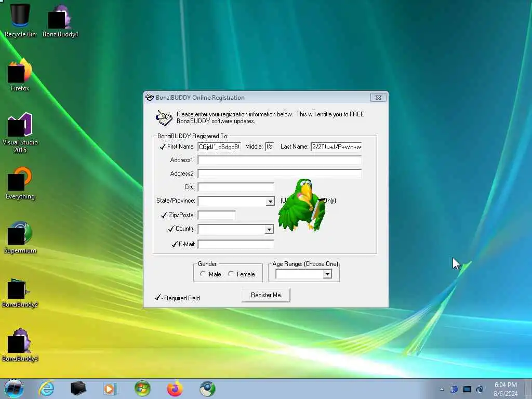Viewport: 532px width, 399px height.
Task: Select the BonziBuddy3 desktop icon
Action: pyautogui.click(x=20, y=345)
